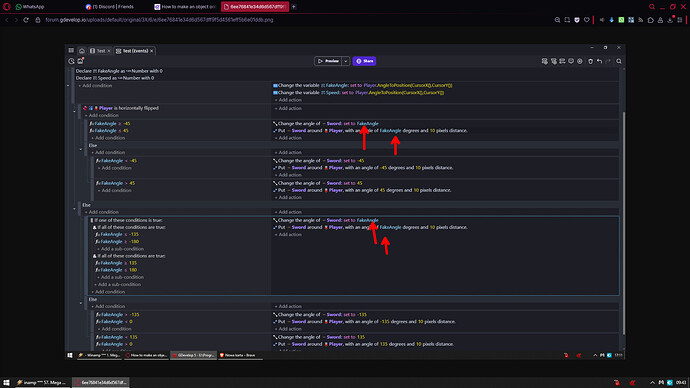Open the Opera GX main menu logo
This screenshot has width=690, height=388.
coord(7,7)
